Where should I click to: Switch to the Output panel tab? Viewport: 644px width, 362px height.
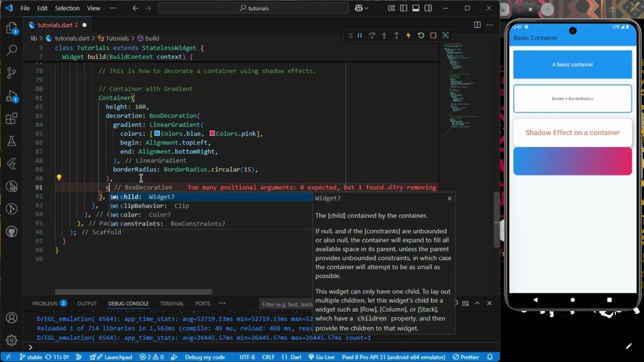point(87,303)
